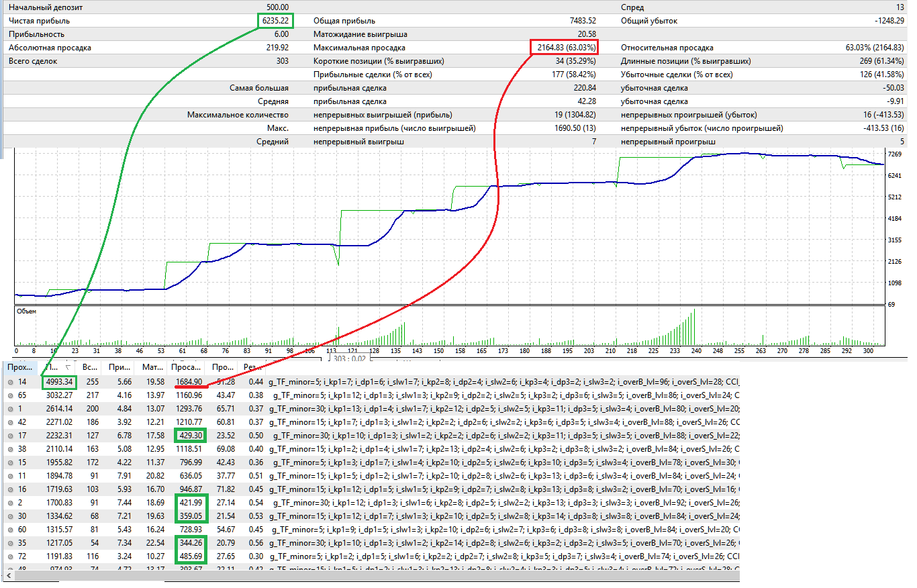The width and height of the screenshot is (917, 588).
Task: Click absolute drawdown value 219.92
Action: 277,48
